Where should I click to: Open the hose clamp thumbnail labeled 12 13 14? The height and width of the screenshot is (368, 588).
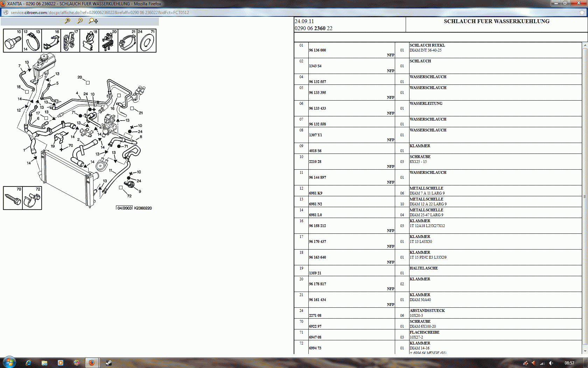point(32,41)
